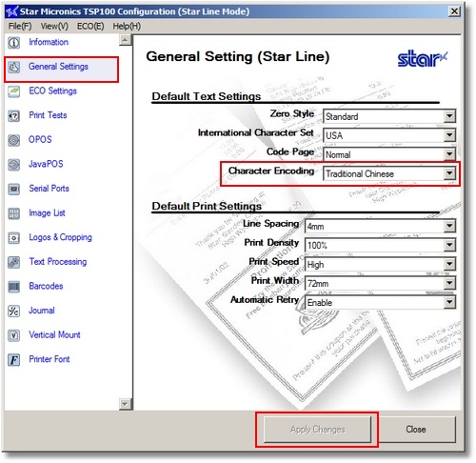Click the Journal icon
Image resolution: width=476 pixels, height=463 pixels.
pos(13,312)
